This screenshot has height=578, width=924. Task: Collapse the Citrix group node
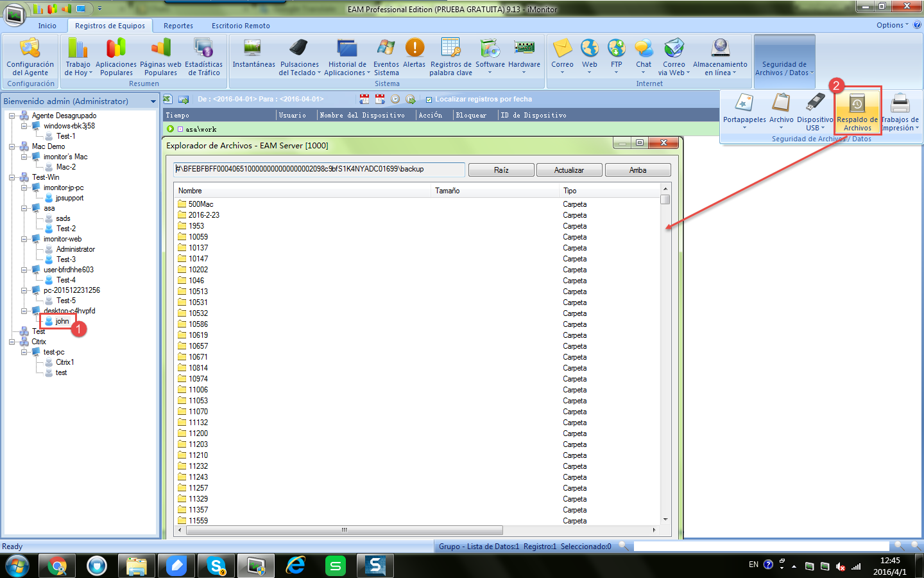12,342
